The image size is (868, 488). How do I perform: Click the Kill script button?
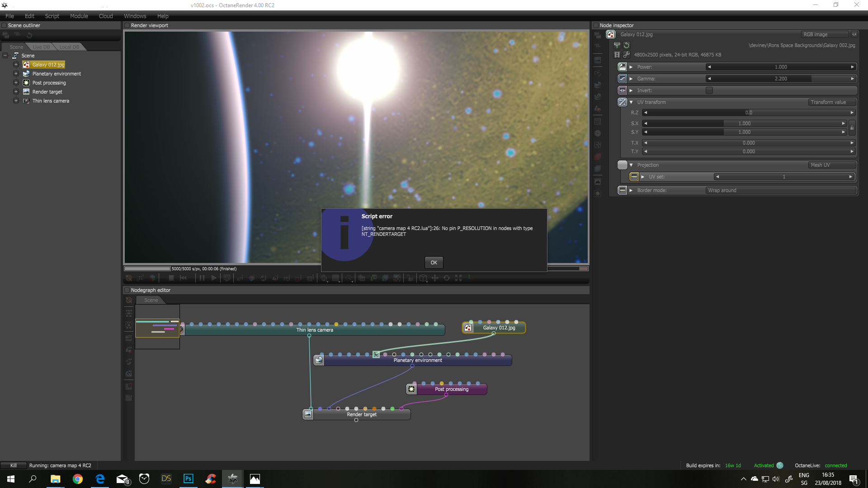(14, 465)
